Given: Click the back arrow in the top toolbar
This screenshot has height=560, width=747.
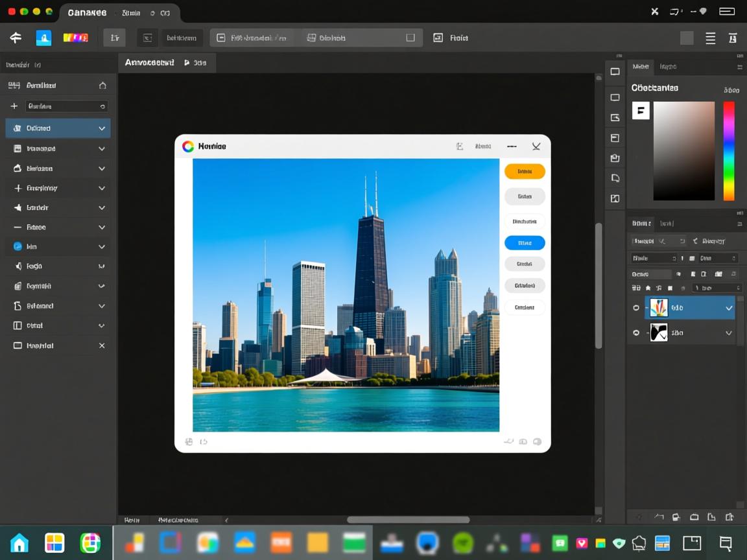Looking at the screenshot, I should coord(16,38).
